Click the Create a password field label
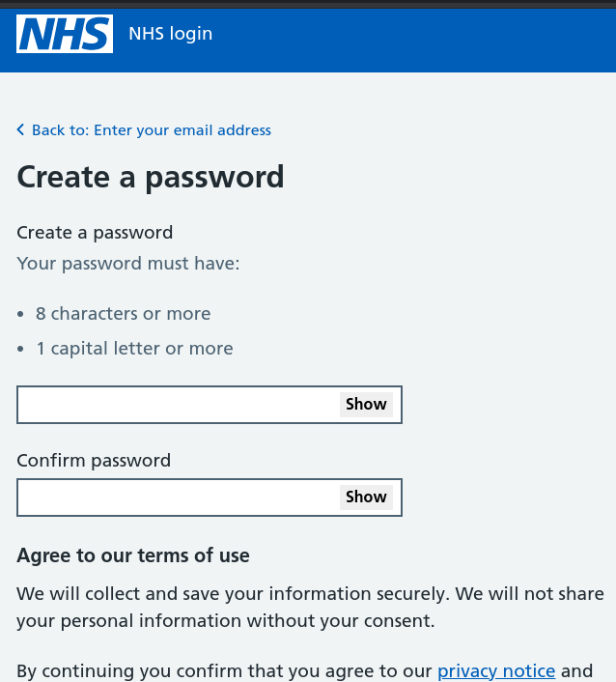The height and width of the screenshot is (682, 616). (x=95, y=233)
